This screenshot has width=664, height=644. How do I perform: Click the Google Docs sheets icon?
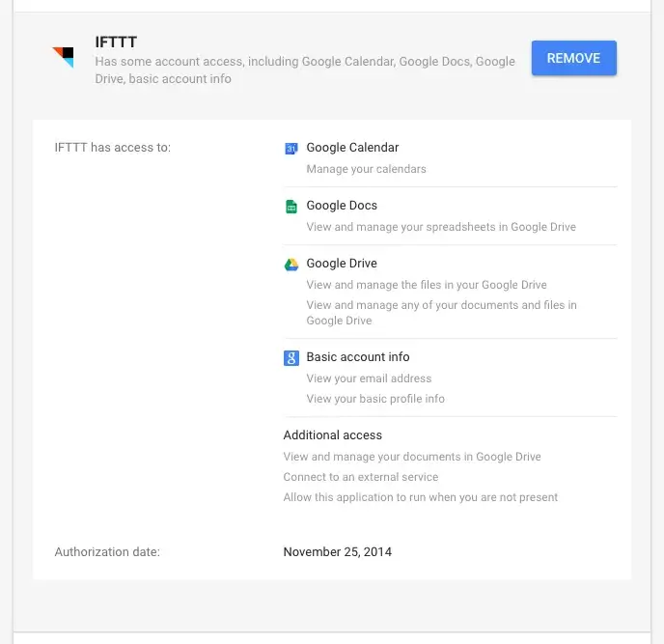point(290,206)
